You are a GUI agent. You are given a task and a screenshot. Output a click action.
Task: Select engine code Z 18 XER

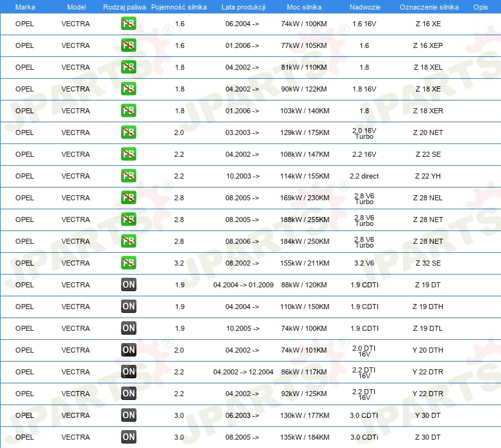tap(428, 111)
